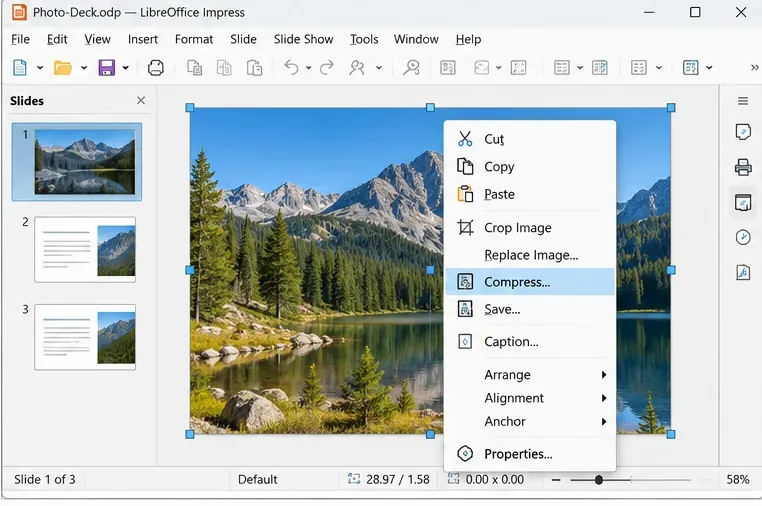Open the Tools menu
Screen dimensions: 762x506
click(x=364, y=39)
